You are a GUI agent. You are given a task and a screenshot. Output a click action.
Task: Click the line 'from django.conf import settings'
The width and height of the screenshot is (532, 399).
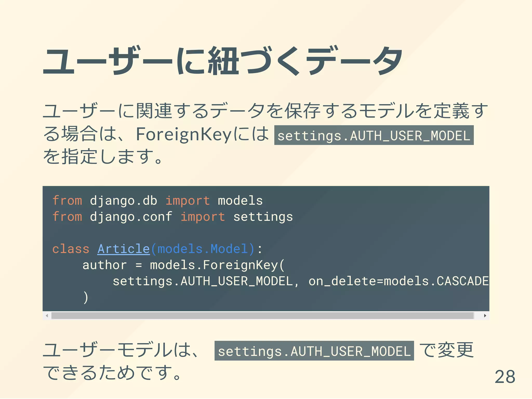(x=172, y=217)
